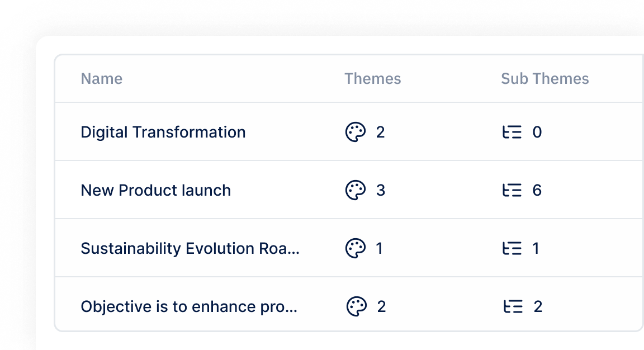Click the sub themes count 0 for Digital Transformation
This screenshot has height=350, width=644.
coord(537,132)
